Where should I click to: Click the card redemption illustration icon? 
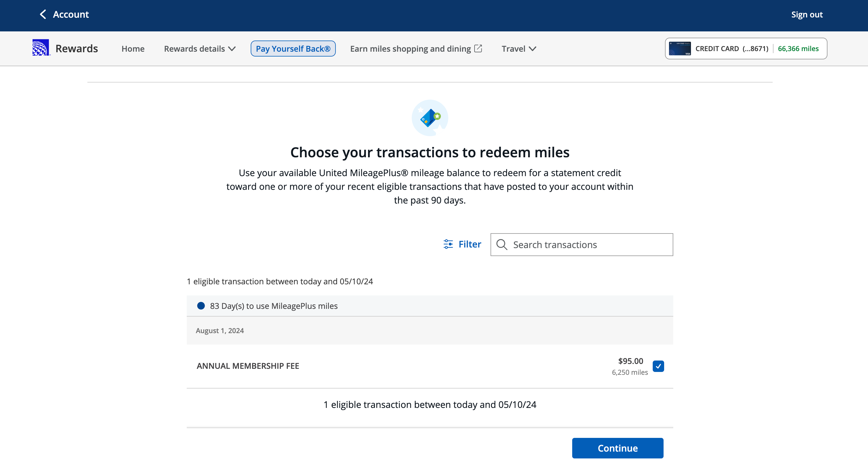430,118
